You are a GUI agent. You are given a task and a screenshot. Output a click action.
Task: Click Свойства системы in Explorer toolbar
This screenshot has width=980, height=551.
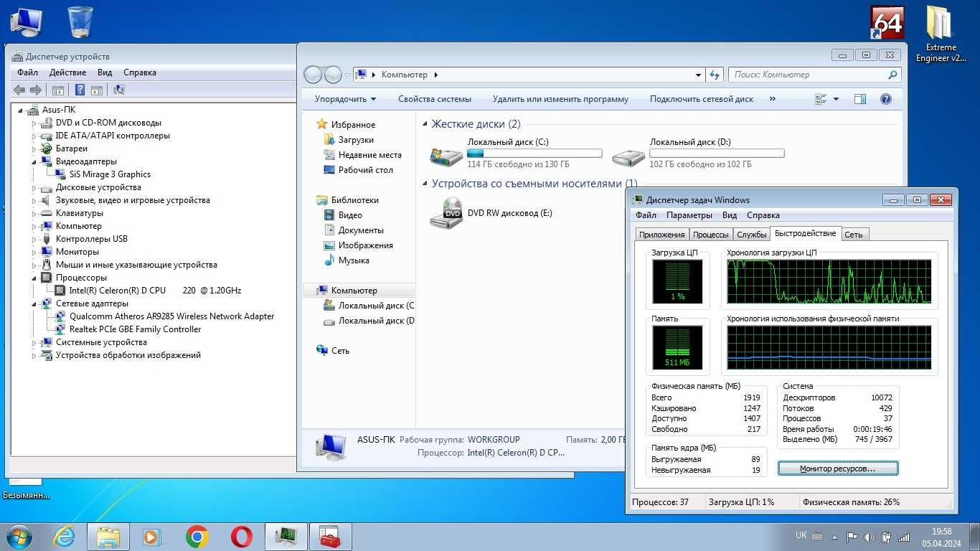coord(435,99)
